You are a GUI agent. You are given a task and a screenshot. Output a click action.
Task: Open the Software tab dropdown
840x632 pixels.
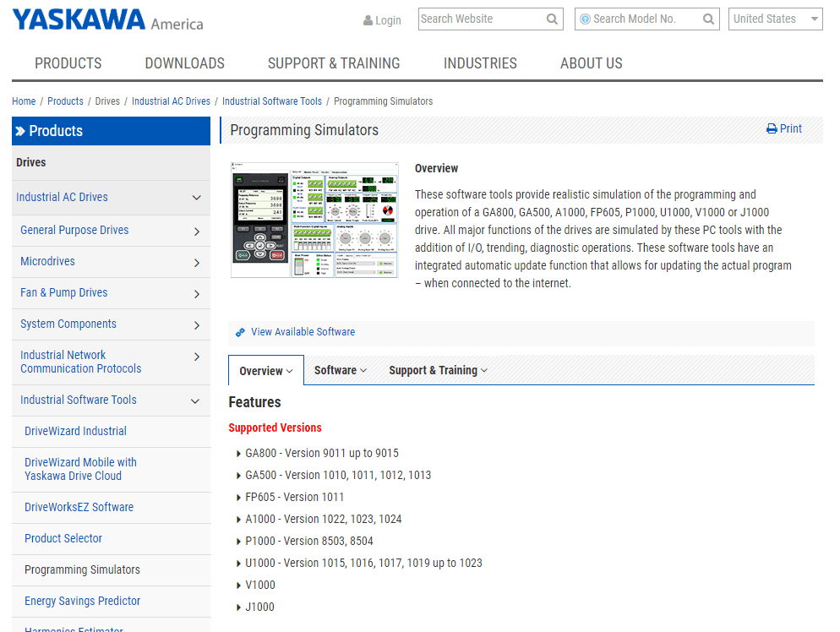click(x=341, y=370)
